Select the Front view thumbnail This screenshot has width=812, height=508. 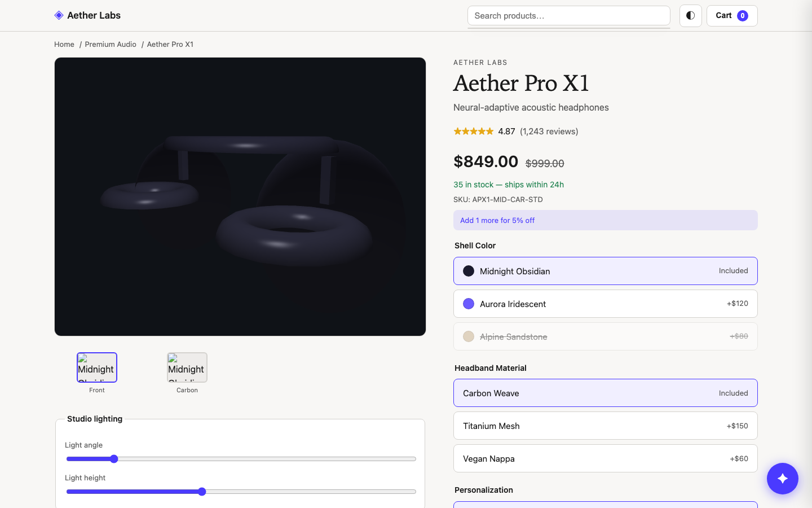pos(97,367)
